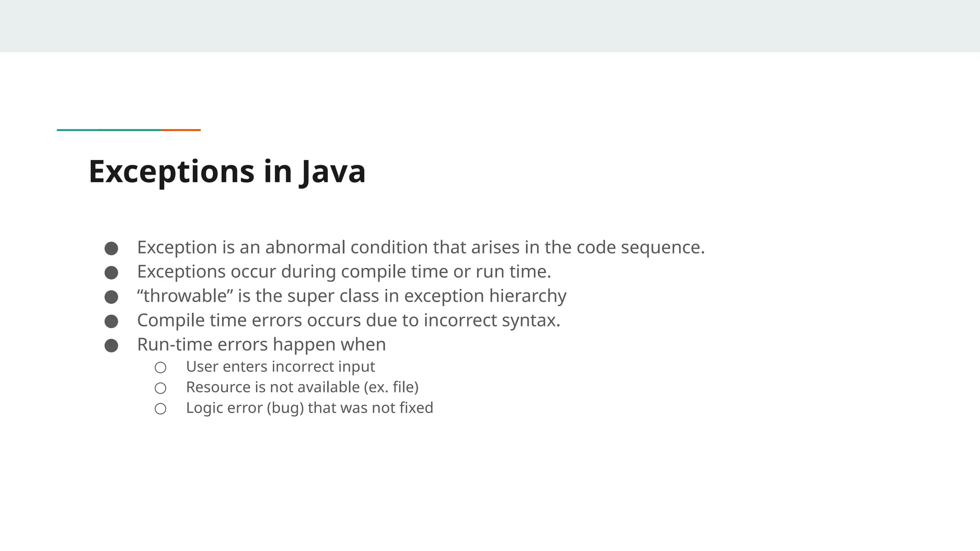
Task: Click the hollow bullet before 'Resource is not available'
Action: pyautogui.click(x=160, y=388)
